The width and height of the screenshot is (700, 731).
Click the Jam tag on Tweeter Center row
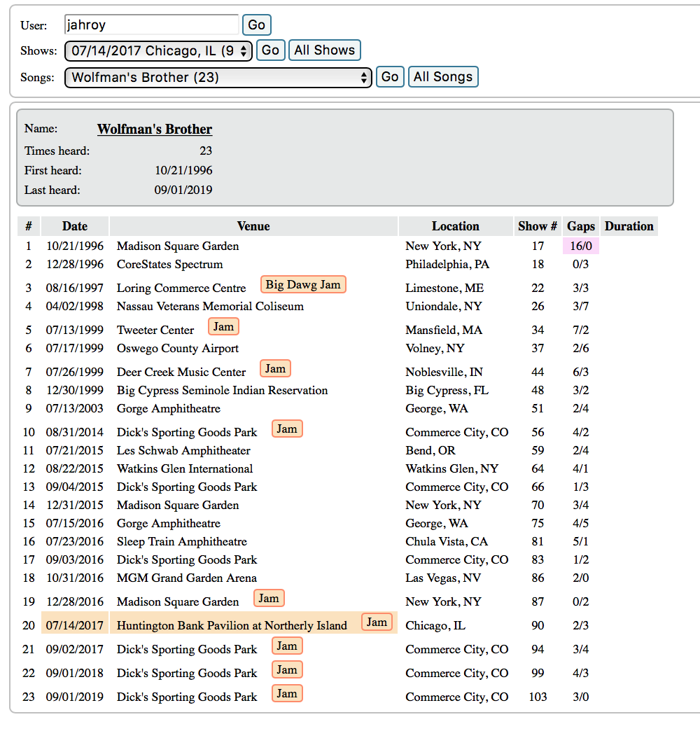tap(223, 326)
